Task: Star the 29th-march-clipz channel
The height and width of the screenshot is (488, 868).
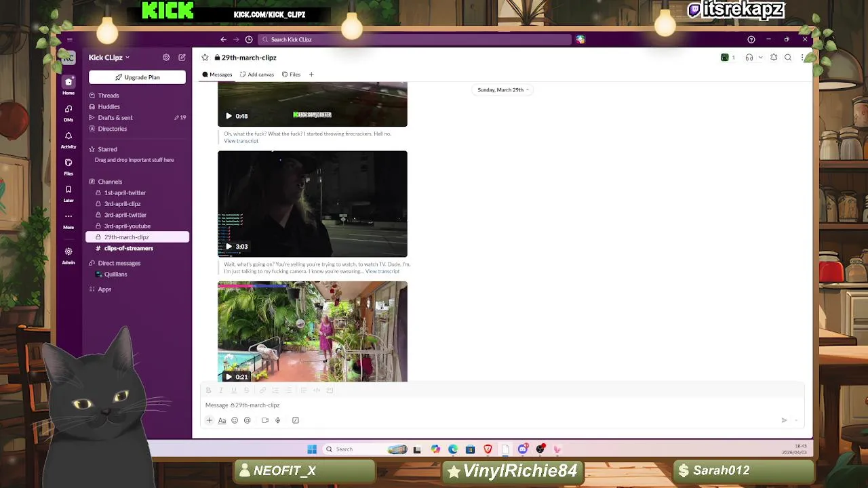Action: point(205,58)
